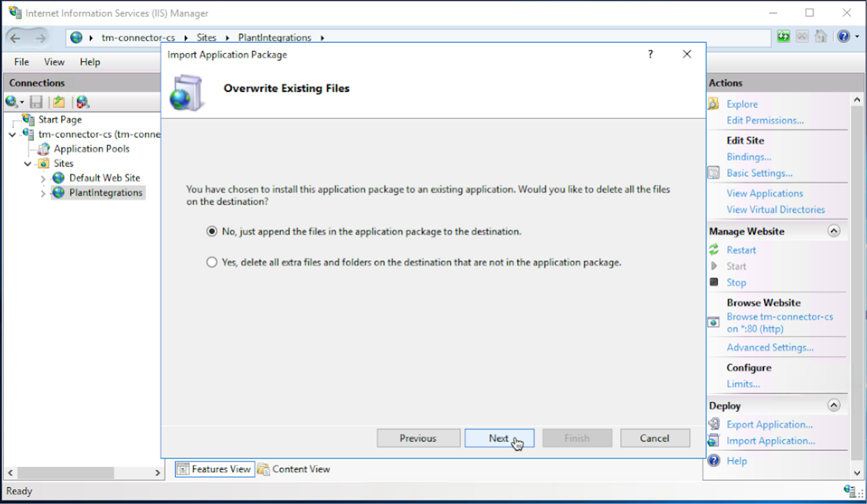867x504 pixels.
Task: Open the File menu
Action: (x=21, y=62)
